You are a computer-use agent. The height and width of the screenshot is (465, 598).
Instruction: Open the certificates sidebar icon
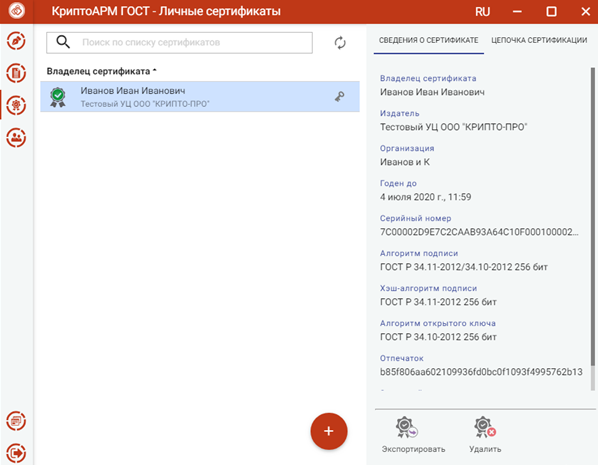16,105
